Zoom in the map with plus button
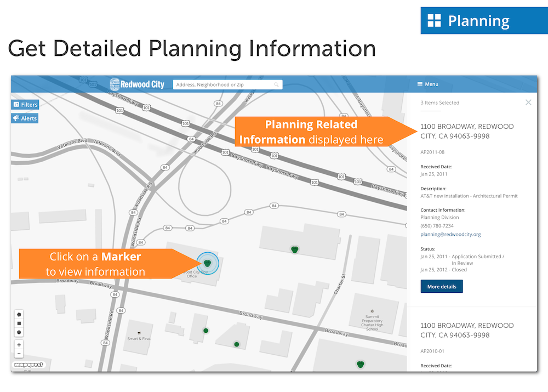 pos(19,345)
